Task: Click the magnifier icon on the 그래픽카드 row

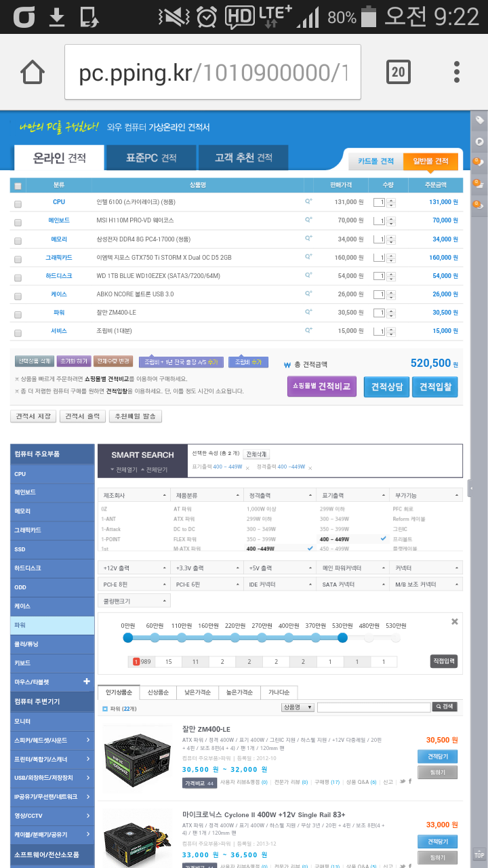Action: click(308, 257)
